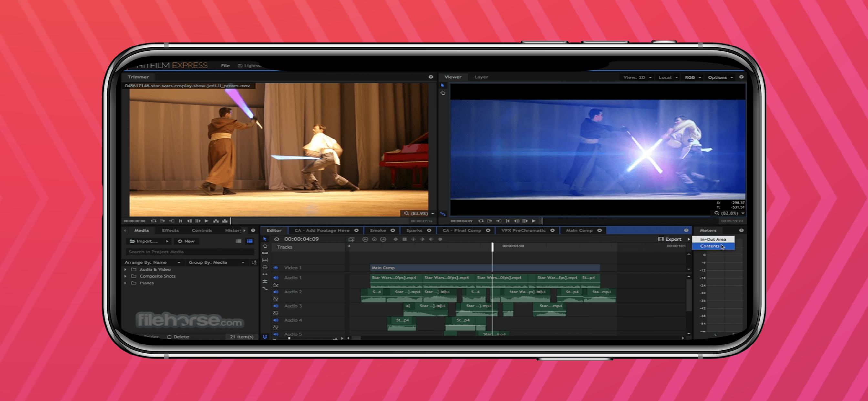Mute the Audio 3 track

click(276, 306)
